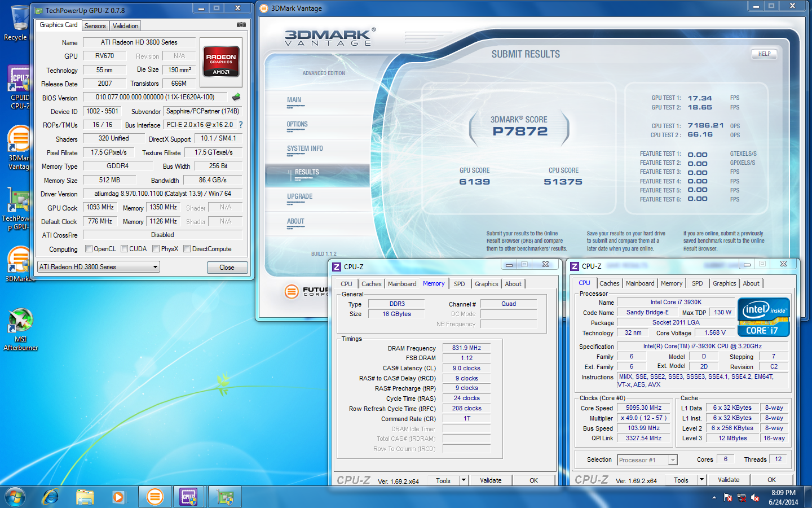
Task: Open the About tab in memory CPU-Z window
Action: [x=513, y=284]
